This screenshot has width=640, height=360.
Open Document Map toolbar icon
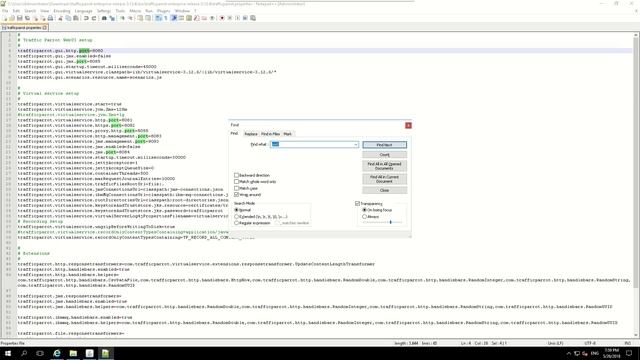pos(189,18)
